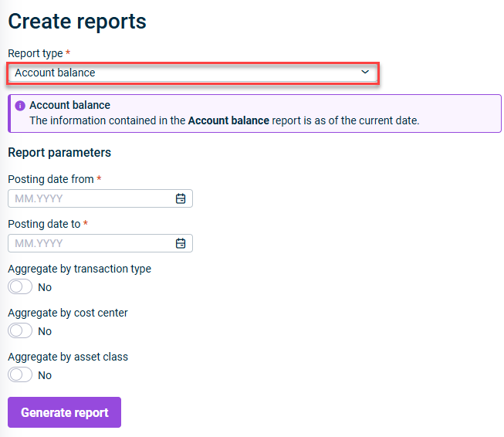Image resolution: width=504 pixels, height=437 pixels.
Task: Open calendar picker for Posting date to
Action: pyautogui.click(x=181, y=243)
